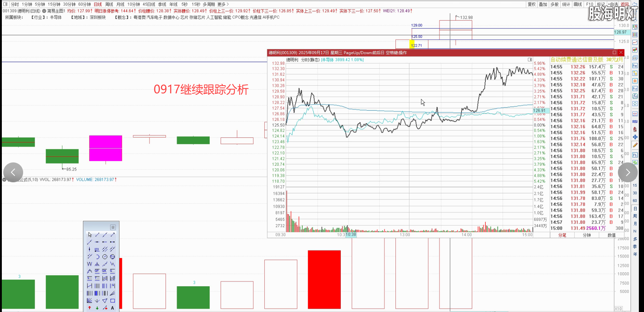Expand the 更多 period options
644x312 pixels.
(x=223, y=4)
